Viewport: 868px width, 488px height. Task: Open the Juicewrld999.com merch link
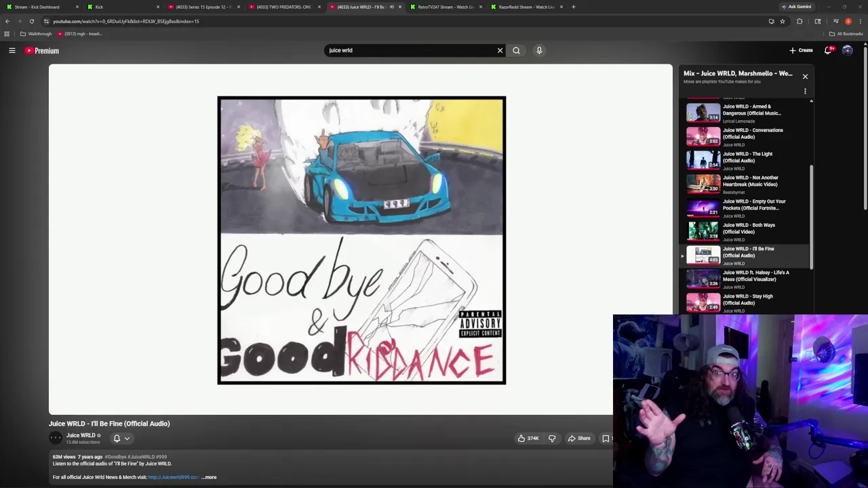click(174, 477)
